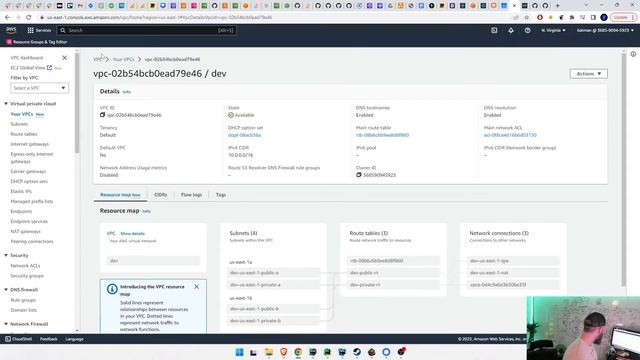
Task: Copy the Owner ID with the copy icon
Action: pos(359,175)
